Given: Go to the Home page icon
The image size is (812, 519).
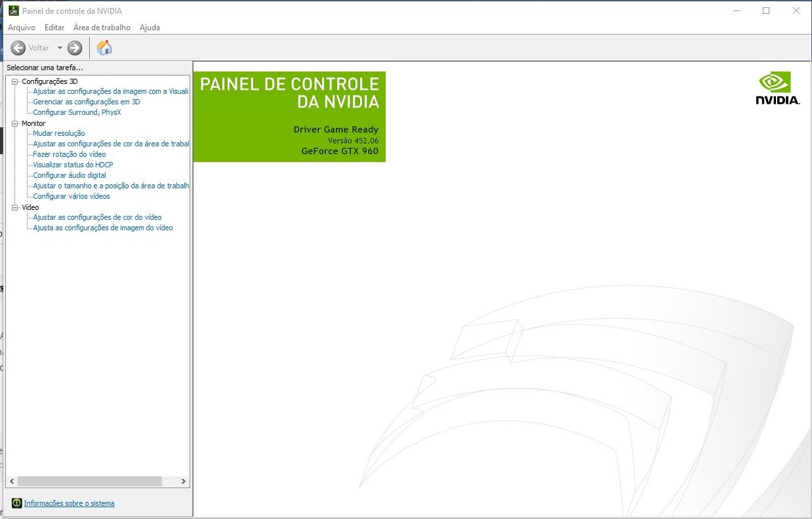Looking at the screenshot, I should point(104,48).
